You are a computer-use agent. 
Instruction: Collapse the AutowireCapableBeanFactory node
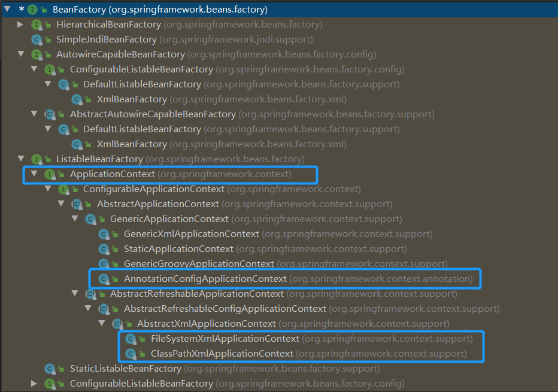pos(21,54)
